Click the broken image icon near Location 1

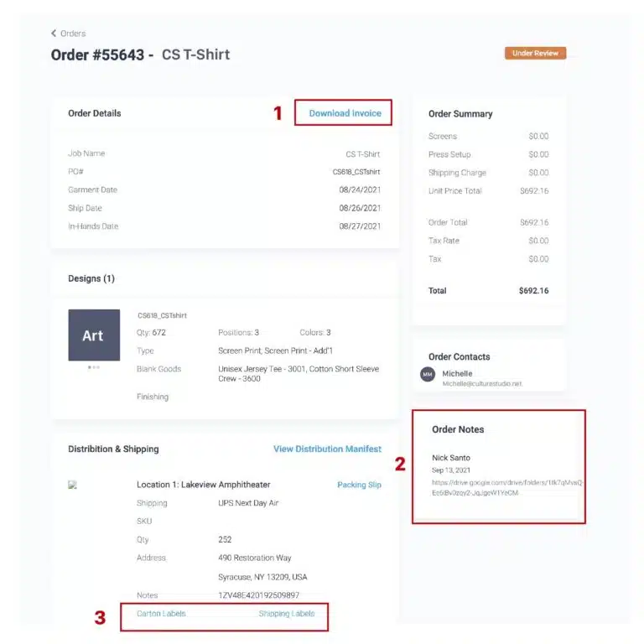73,485
